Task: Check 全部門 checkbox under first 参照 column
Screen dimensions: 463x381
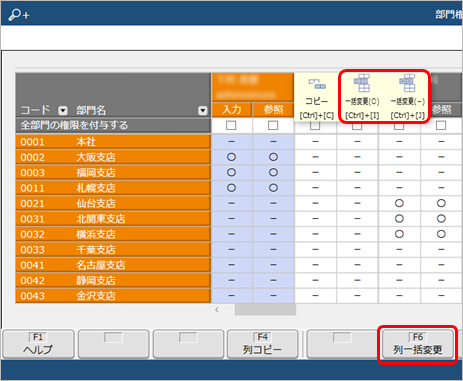Action: pos(273,125)
